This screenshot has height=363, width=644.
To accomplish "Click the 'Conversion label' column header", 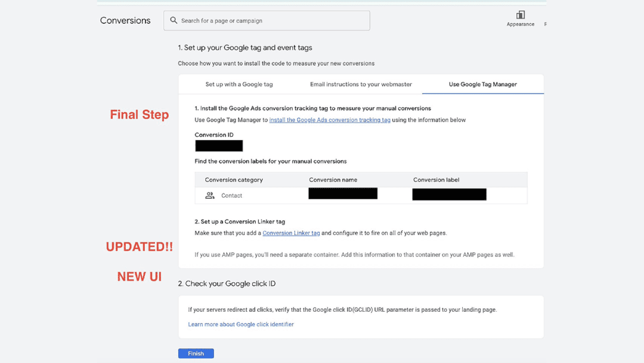I will (438, 179).
